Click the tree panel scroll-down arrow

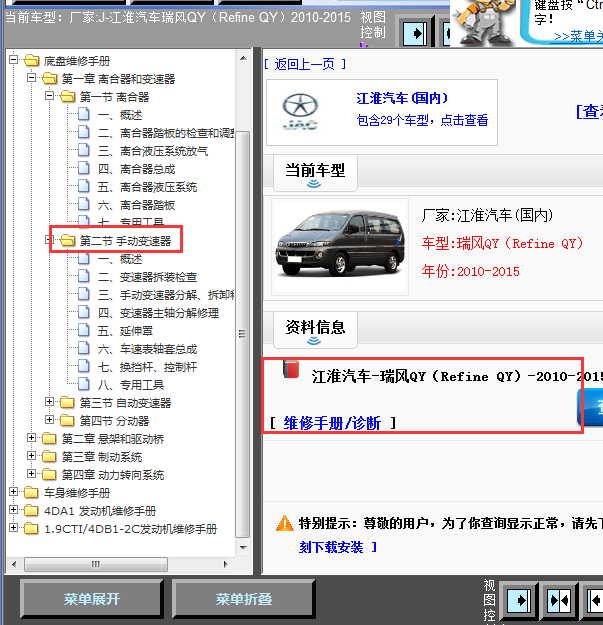point(243,548)
